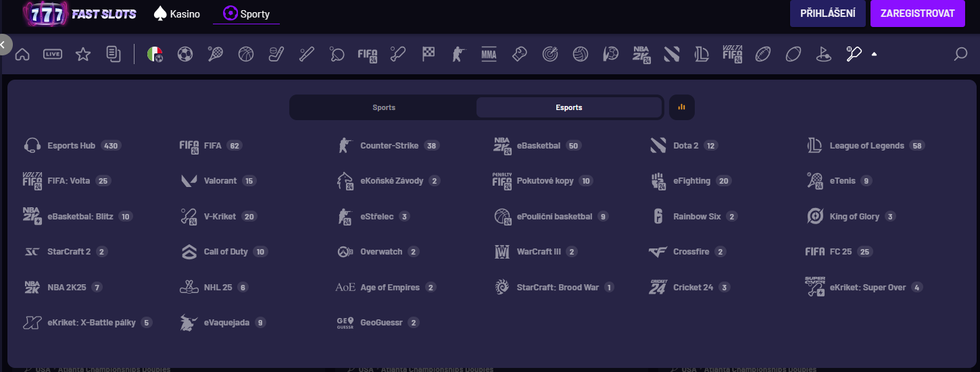Image resolution: width=980 pixels, height=372 pixels.
Task: Open WarCraft III category
Action: point(535,252)
